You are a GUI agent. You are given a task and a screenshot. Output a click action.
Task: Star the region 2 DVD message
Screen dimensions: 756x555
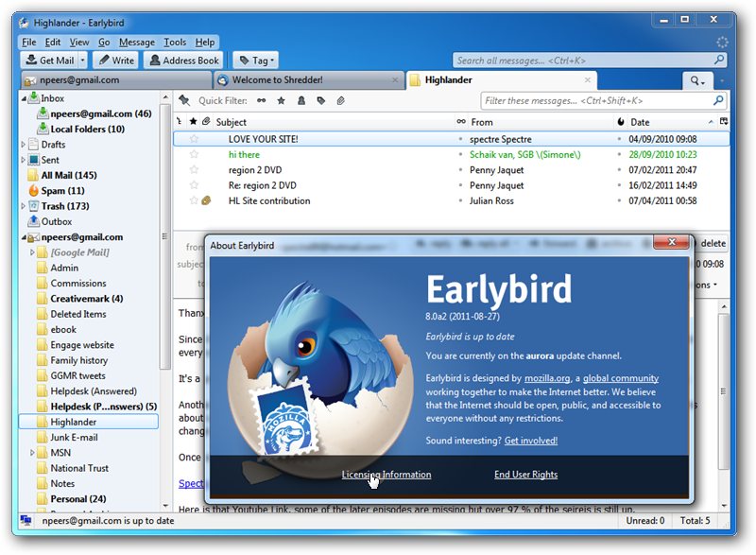click(194, 170)
